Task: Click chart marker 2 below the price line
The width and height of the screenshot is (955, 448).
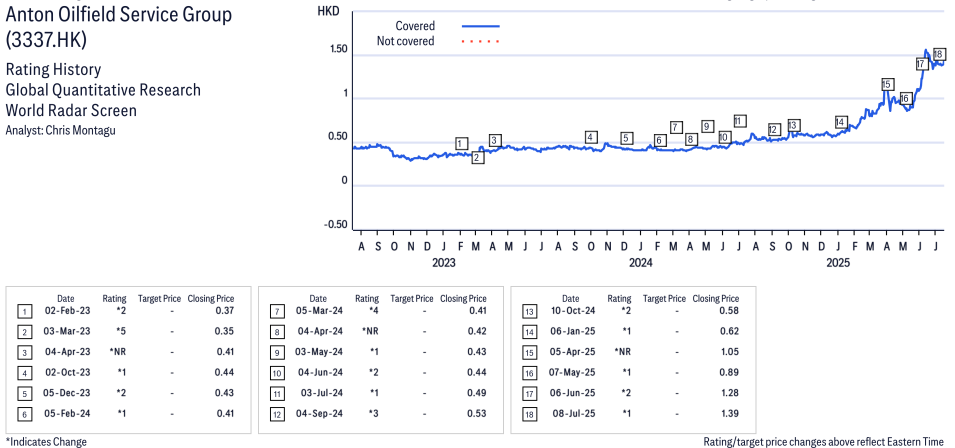Action: click(478, 158)
